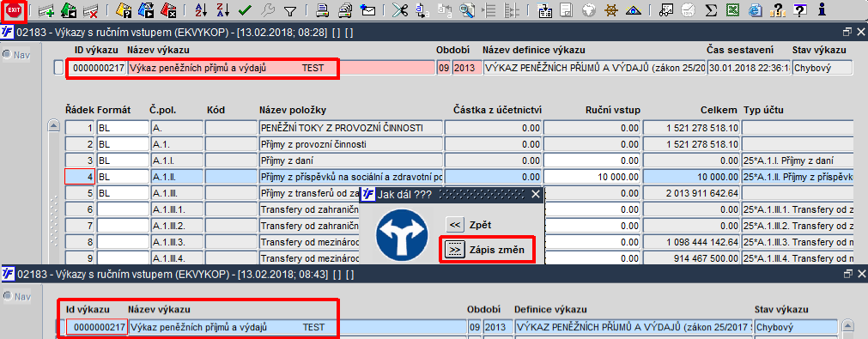Click Č.pol. cell 'A.1.III.4.'
Viewport: 868px width, 339px height.
177,258
